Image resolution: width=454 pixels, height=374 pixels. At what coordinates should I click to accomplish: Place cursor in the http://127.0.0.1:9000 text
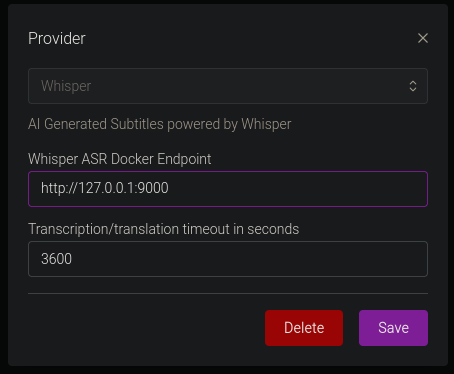105,188
